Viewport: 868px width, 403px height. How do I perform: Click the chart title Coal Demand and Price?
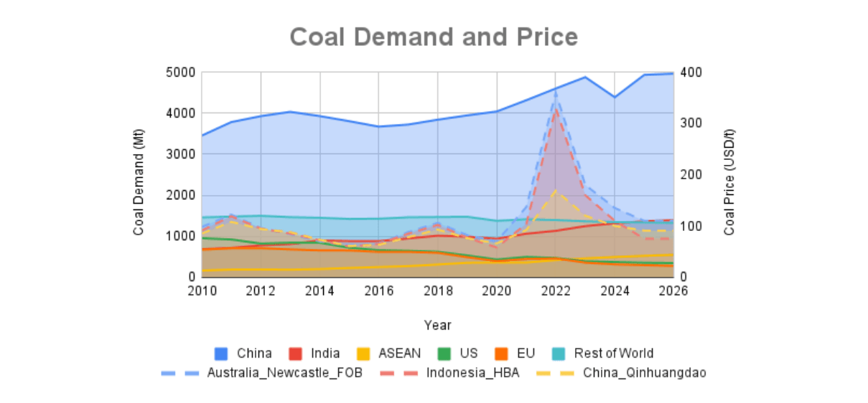pyautogui.click(x=434, y=37)
